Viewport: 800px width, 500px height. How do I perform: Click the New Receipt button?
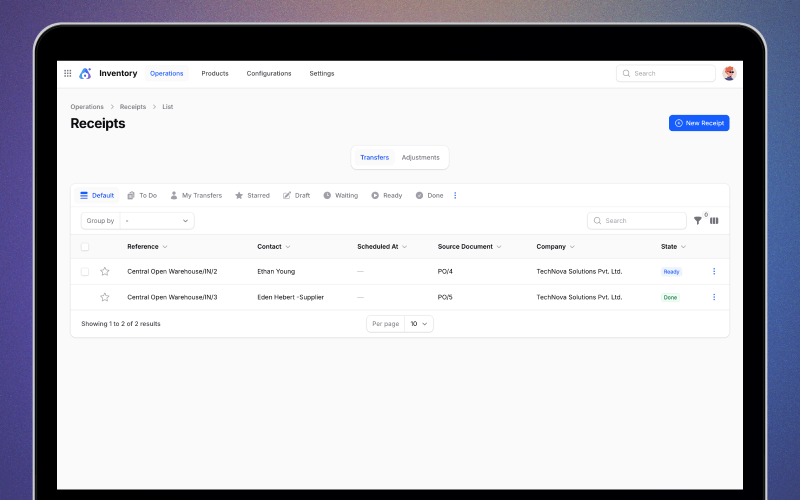(x=699, y=123)
